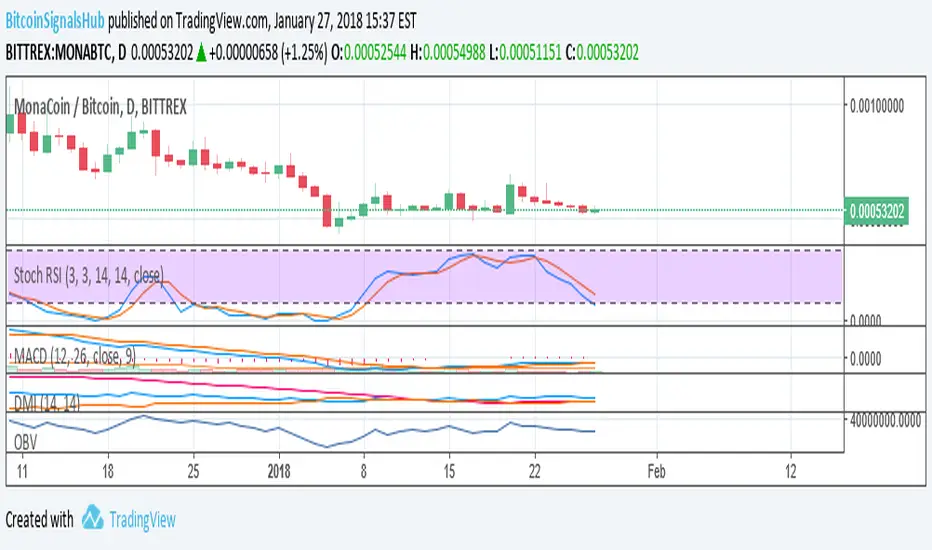Screen dimensions: 932x550
Task: Click the '12' date axis label
Action: click(x=791, y=472)
